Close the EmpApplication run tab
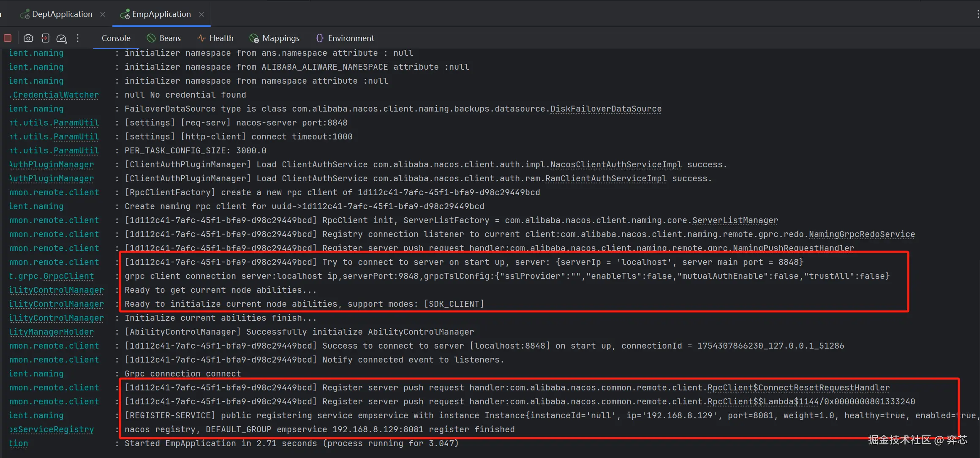Image resolution: width=980 pixels, height=458 pixels. point(201,14)
